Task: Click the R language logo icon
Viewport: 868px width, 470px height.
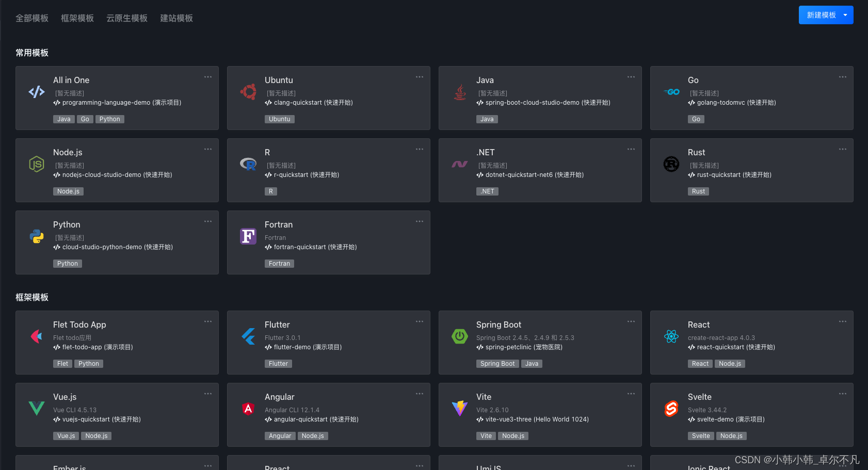Action: tap(248, 165)
